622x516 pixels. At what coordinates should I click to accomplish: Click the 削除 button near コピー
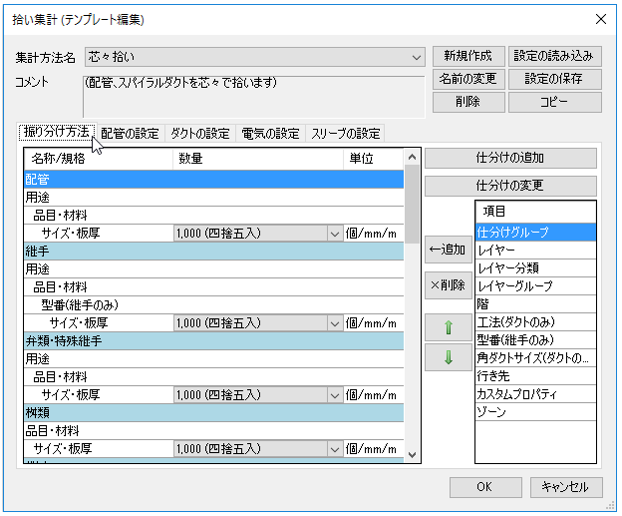(x=468, y=102)
